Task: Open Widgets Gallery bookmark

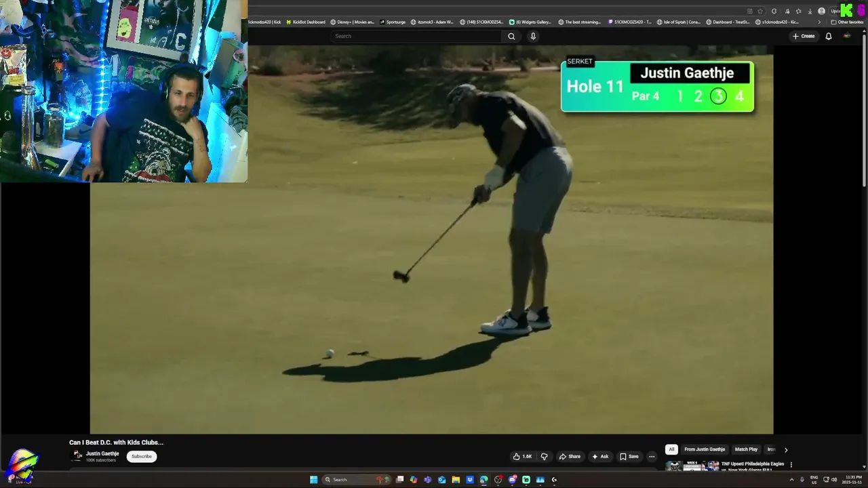Action: (530, 22)
